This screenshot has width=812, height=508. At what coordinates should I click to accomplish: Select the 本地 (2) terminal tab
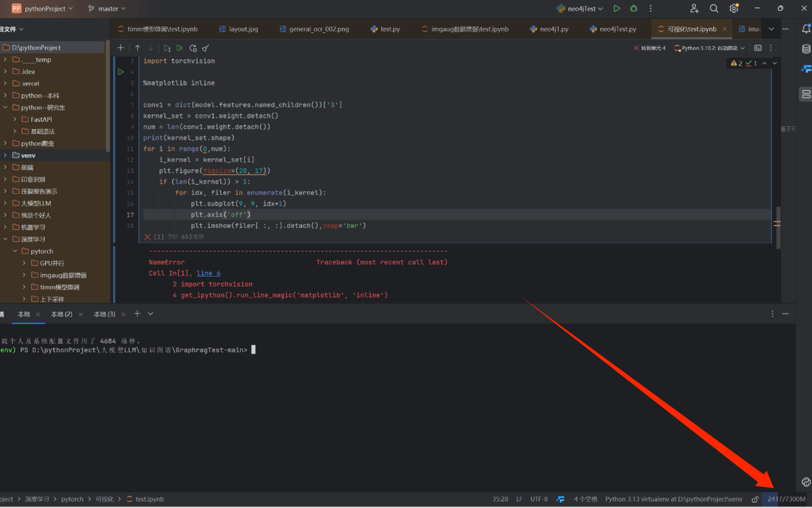coord(61,314)
